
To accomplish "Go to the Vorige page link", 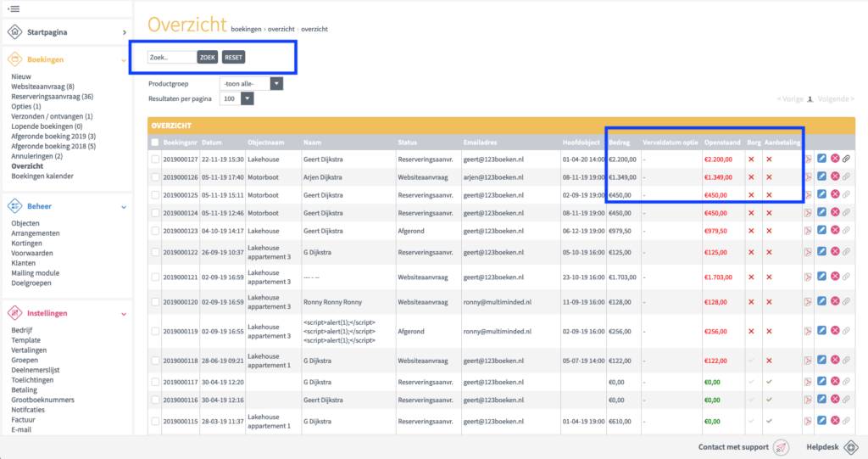I will tap(790, 98).
